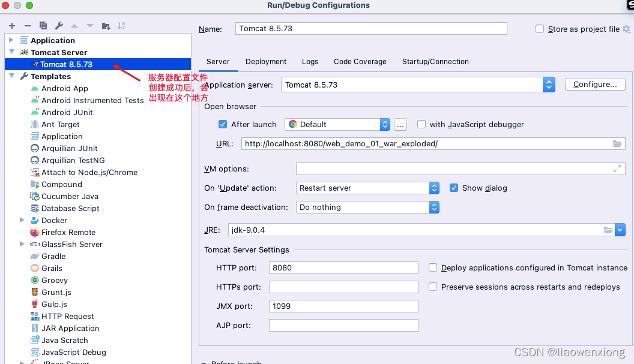Move the configuration up with the arrow
This screenshot has height=364, width=634.
tap(74, 26)
